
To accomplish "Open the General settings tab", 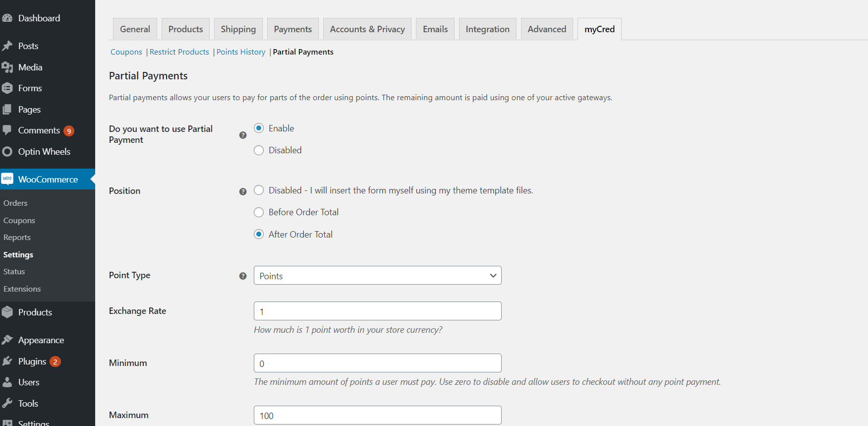I will point(135,29).
